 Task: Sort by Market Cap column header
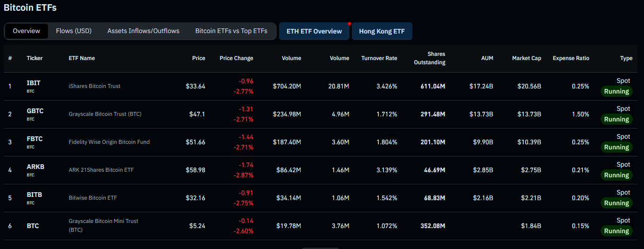[x=527, y=58]
